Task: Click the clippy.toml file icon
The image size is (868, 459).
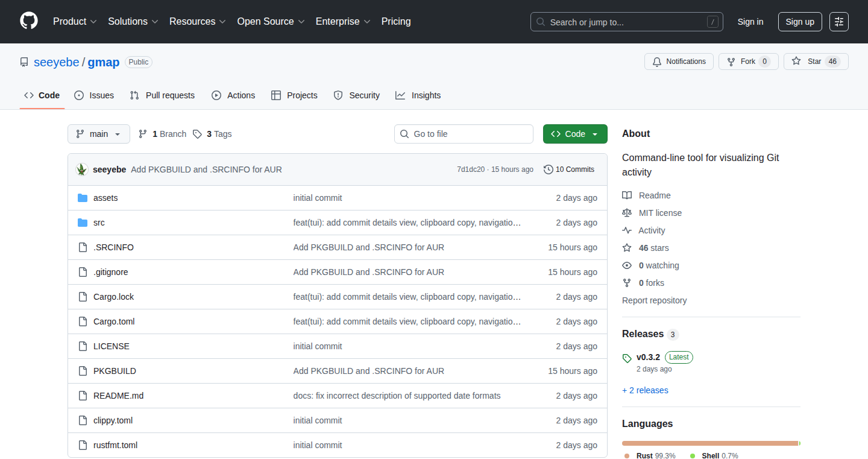Action: tap(83, 420)
